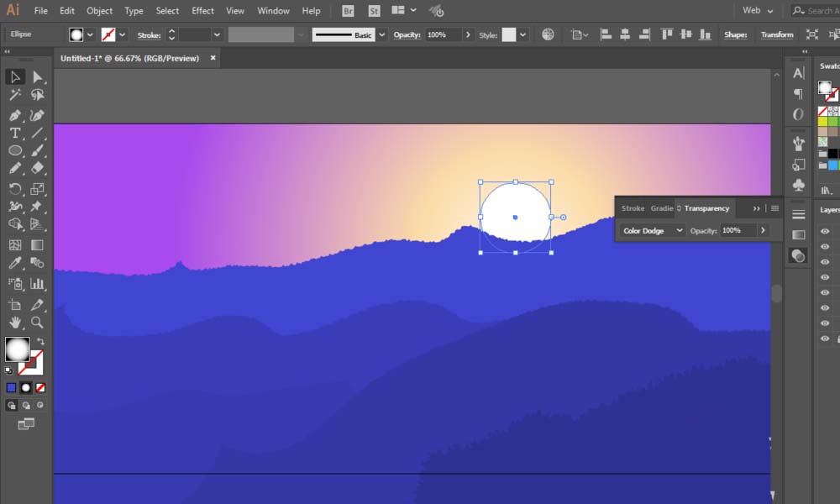Toggle the bottom layer eye icon

tap(825, 339)
